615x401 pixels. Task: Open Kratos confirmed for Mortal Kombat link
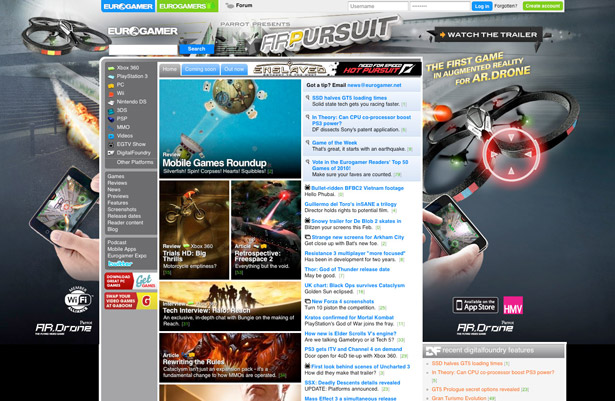[x=349, y=318]
